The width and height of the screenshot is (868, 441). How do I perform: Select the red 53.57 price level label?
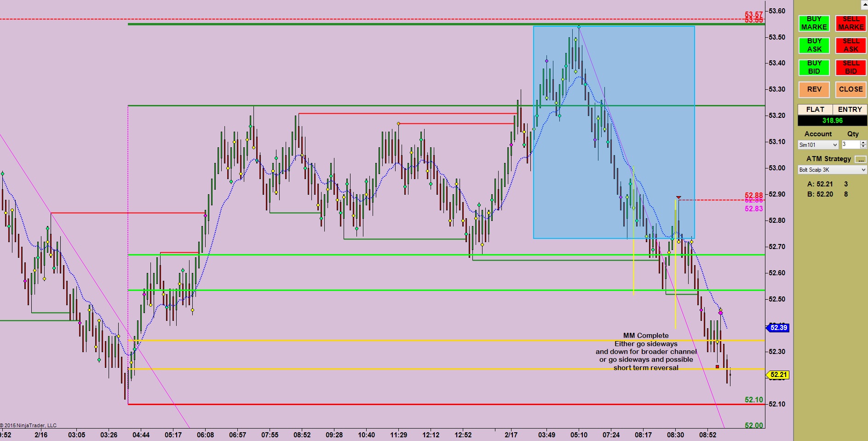tap(753, 15)
